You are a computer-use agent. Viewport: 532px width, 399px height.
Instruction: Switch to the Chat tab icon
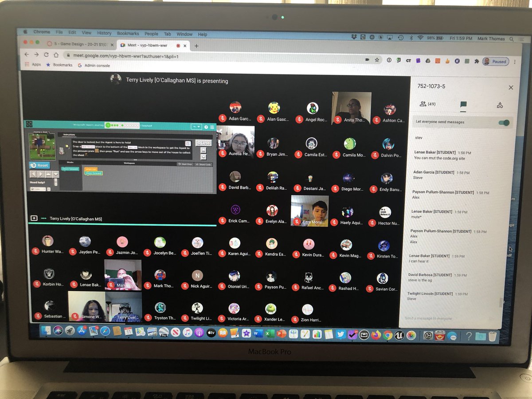(x=463, y=105)
